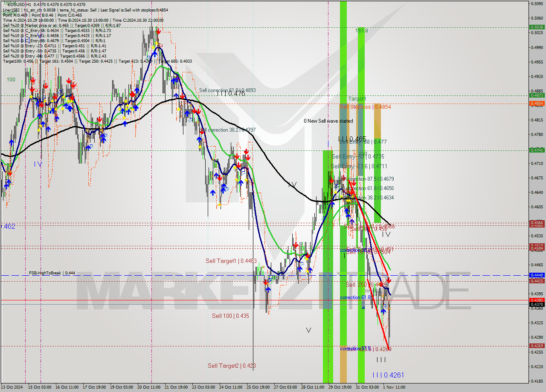Select the '28 Oct 11:00' time label

(313, 387)
